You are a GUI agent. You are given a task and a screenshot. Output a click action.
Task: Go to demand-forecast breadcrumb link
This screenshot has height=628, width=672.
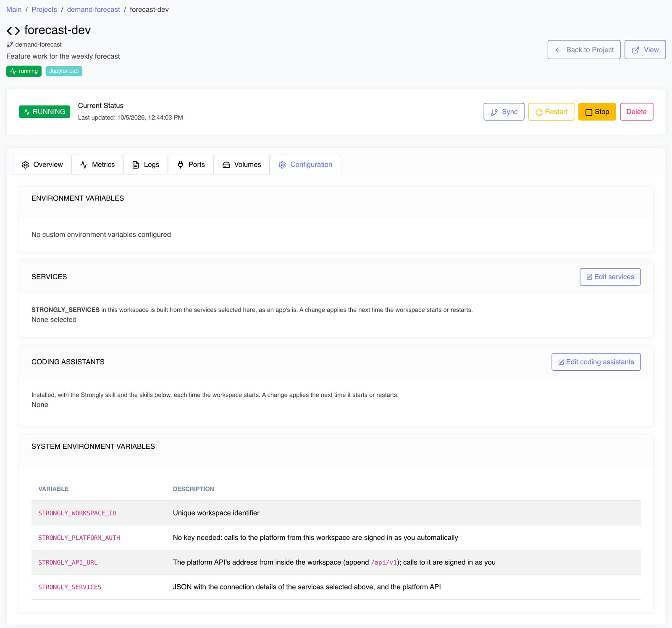(x=94, y=10)
